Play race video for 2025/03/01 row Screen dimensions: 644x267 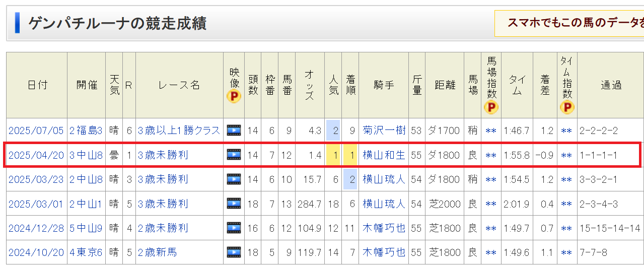click(234, 204)
